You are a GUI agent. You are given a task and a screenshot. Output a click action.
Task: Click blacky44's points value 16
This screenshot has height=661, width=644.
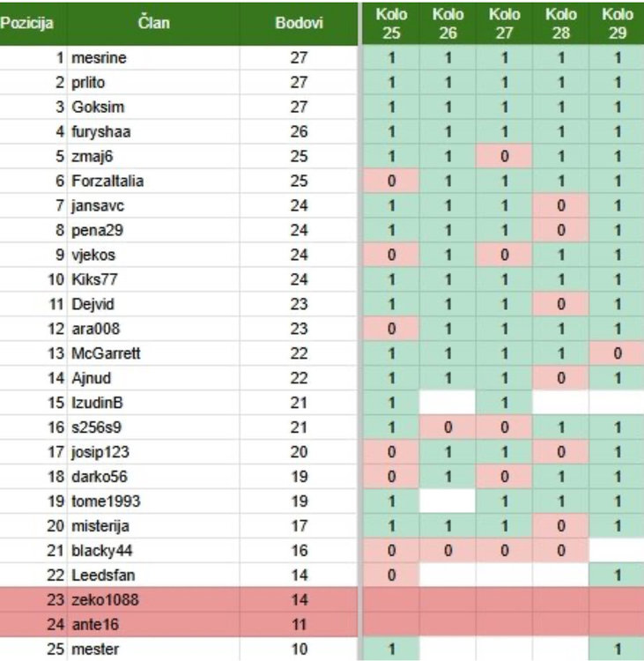[299, 551]
